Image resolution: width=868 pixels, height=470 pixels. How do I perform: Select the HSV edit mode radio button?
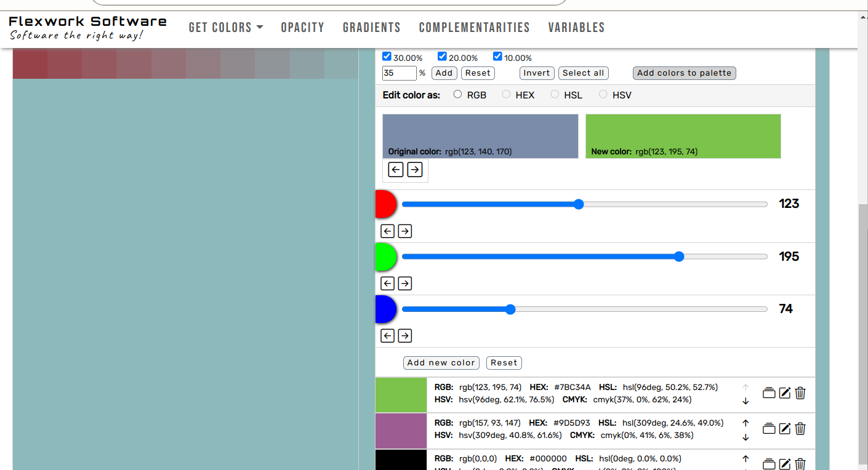[x=603, y=95]
